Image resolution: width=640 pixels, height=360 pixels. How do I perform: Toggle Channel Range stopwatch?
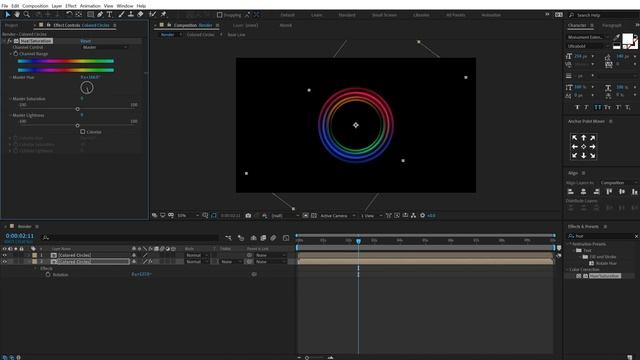pos(16,54)
